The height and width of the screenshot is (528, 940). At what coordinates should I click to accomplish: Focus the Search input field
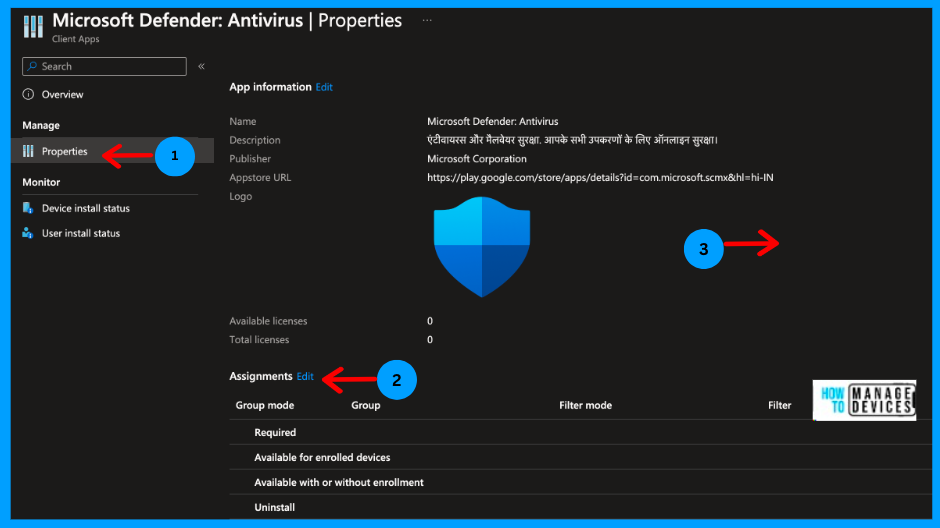coord(104,67)
